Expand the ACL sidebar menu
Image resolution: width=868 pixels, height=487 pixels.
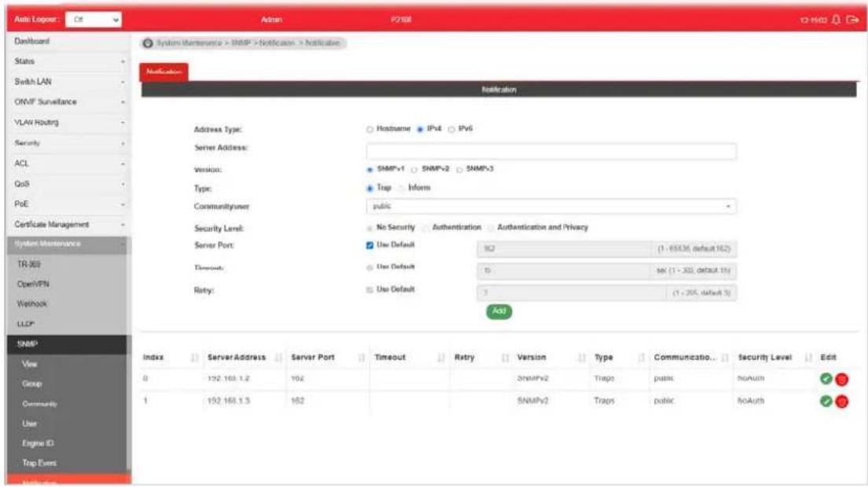click(68, 163)
